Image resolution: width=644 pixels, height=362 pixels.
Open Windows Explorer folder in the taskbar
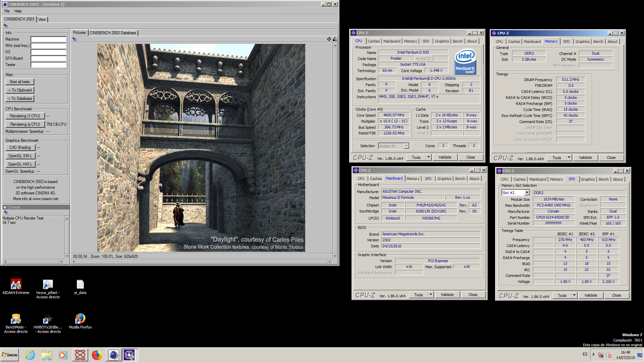coord(47,355)
